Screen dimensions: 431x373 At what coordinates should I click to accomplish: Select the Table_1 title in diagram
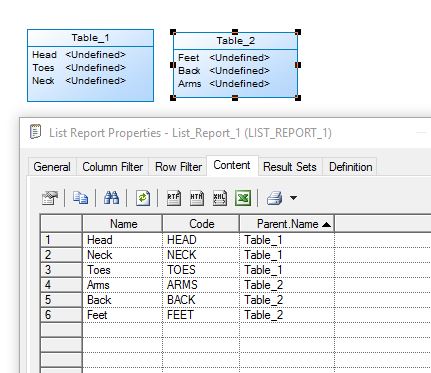[90, 38]
